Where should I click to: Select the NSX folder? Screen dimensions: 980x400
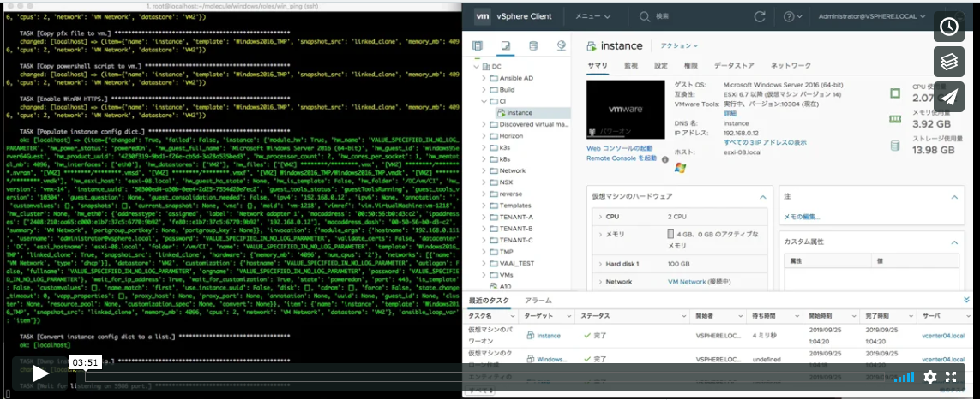506,182
